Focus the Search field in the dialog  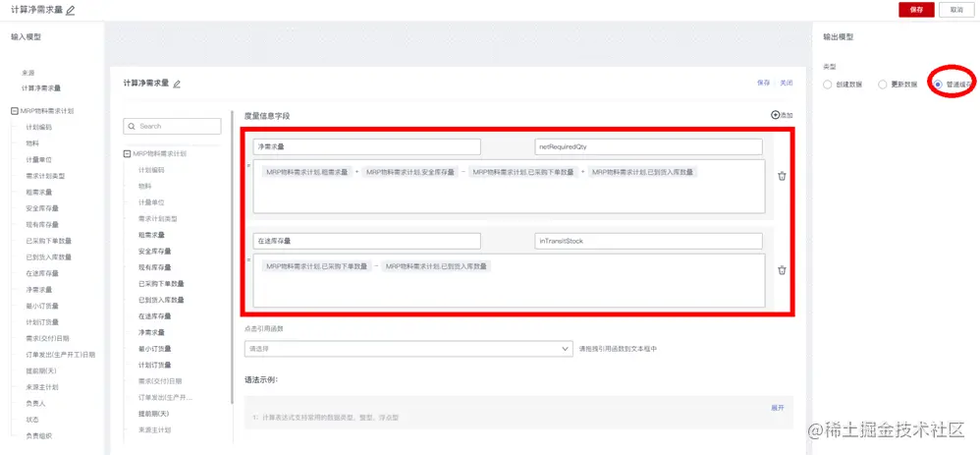(172, 127)
